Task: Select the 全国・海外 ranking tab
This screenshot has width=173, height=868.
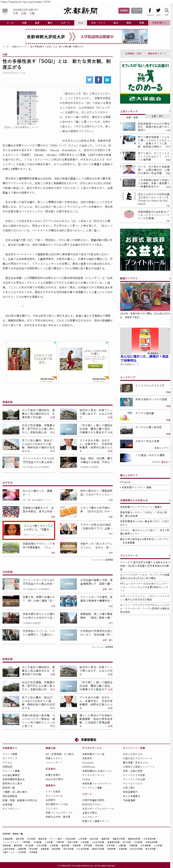Action: pos(157,116)
